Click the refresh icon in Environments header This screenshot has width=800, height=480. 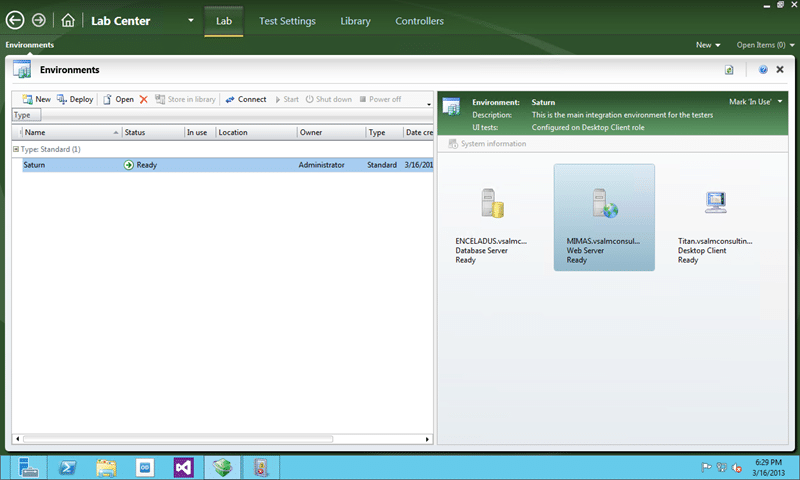pos(729,70)
